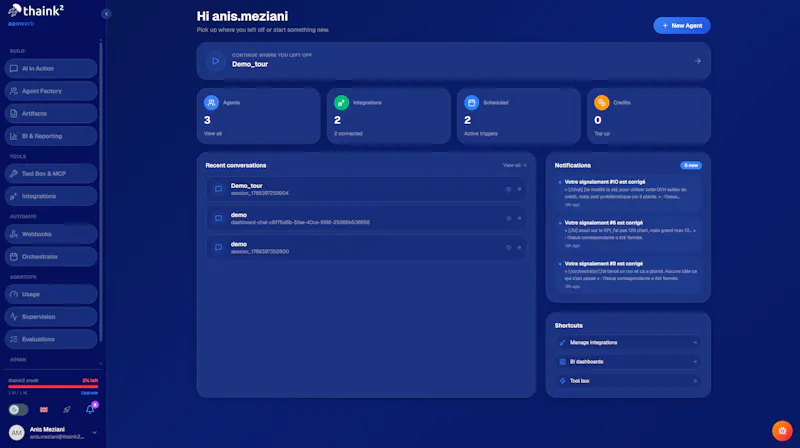800x448 pixels.
Task: Click the Orchestrator calendar icon
Action: click(14, 257)
